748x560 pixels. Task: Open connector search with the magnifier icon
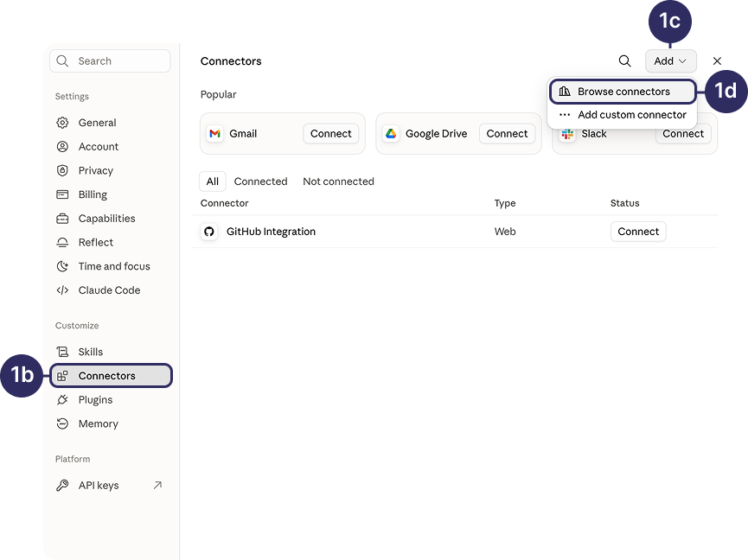(x=625, y=61)
